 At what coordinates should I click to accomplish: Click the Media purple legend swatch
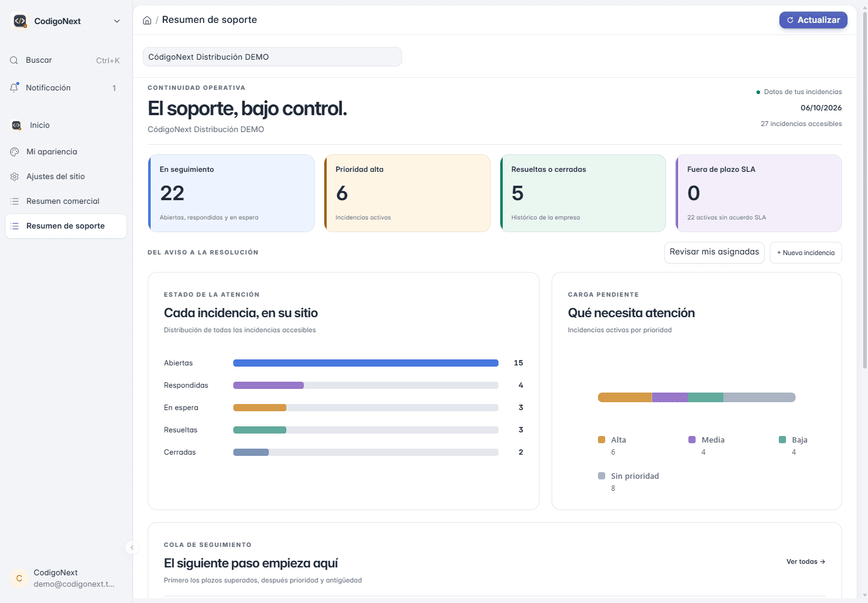coord(692,440)
